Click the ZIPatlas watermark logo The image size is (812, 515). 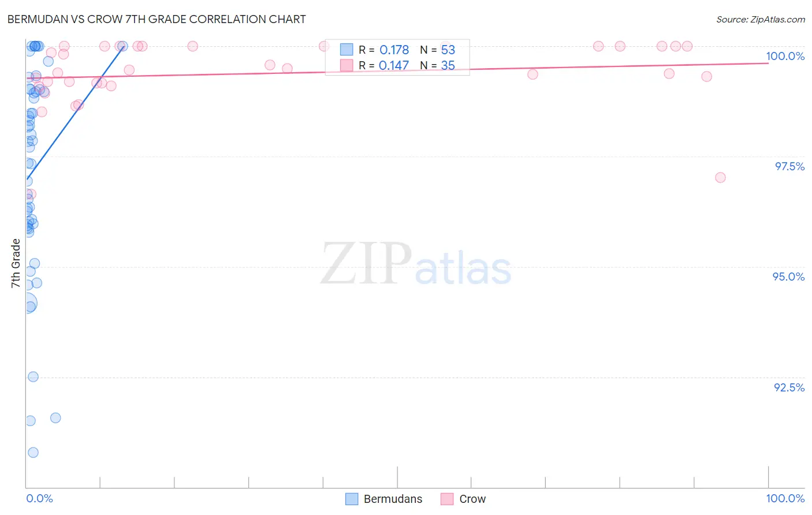(416, 264)
